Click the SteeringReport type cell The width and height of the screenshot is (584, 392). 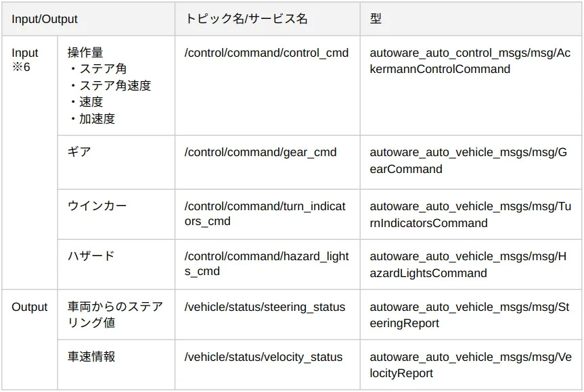coord(471,315)
